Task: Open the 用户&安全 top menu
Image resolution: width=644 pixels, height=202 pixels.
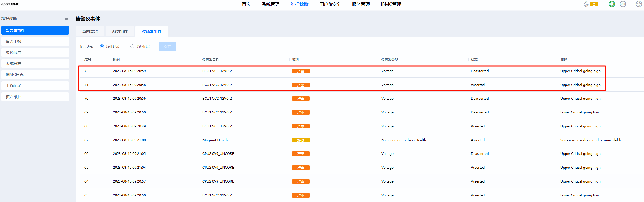Action: 330,4
